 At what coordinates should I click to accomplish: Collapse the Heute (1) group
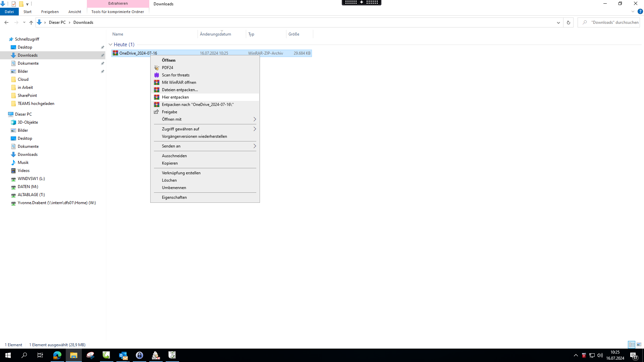coord(110,45)
